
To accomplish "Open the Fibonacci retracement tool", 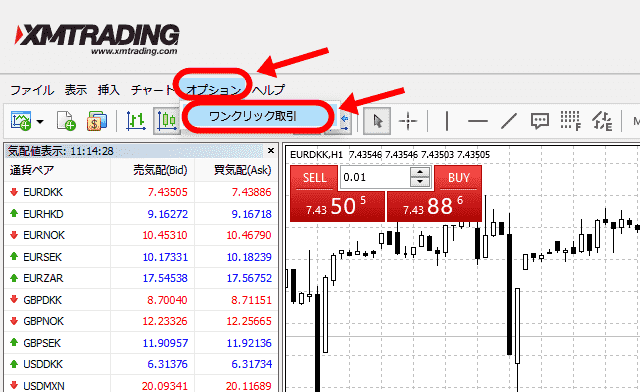I will tap(570, 121).
